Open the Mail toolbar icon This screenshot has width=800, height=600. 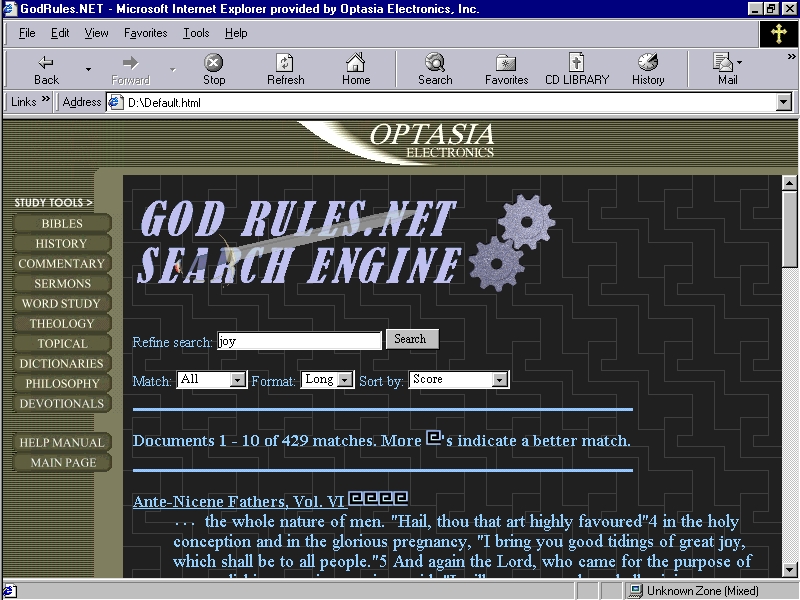[x=724, y=63]
